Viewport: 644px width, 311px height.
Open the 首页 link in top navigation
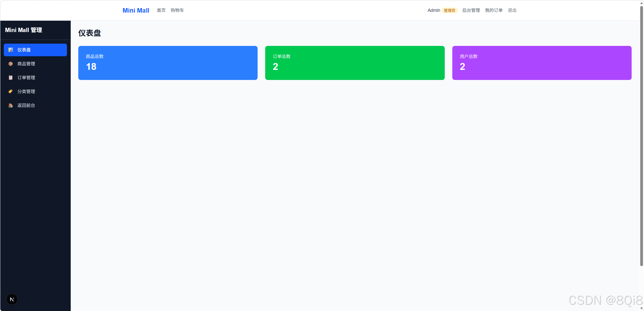point(161,10)
